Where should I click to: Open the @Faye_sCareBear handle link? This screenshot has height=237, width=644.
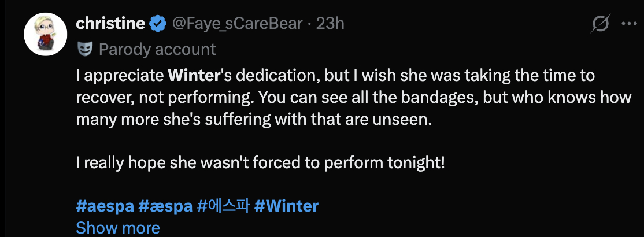[x=237, y=24]
